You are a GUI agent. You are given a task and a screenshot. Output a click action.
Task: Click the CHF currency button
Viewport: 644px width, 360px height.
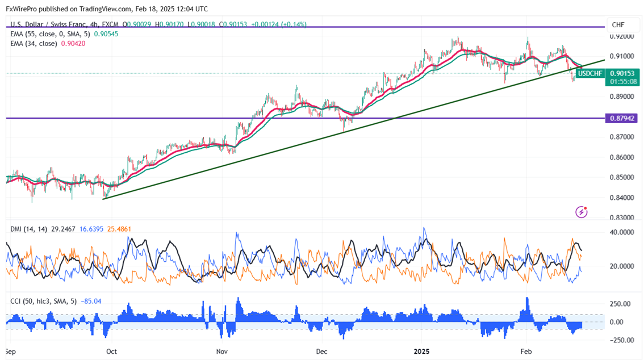coord(622,24)
